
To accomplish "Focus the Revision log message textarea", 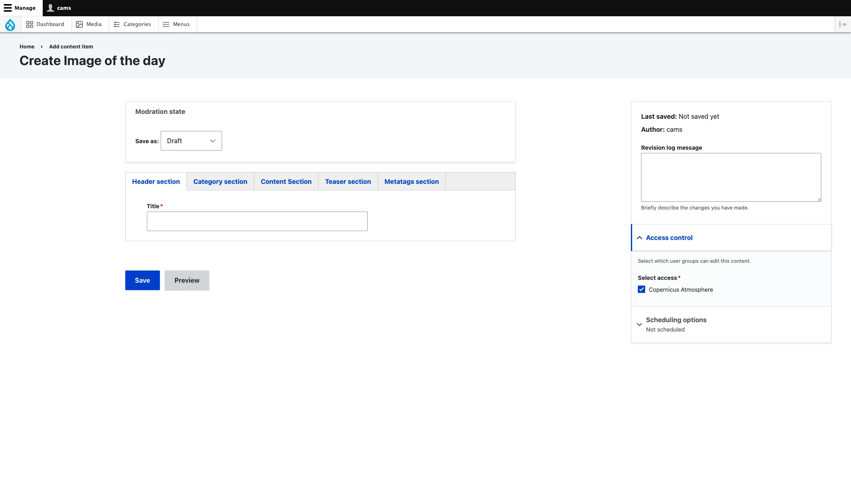I will click(731, 177).
